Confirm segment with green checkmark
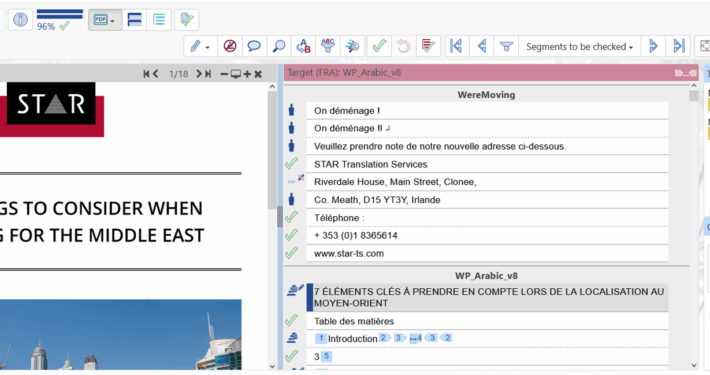Screen dimensions: 710x375 click(379, 46)
